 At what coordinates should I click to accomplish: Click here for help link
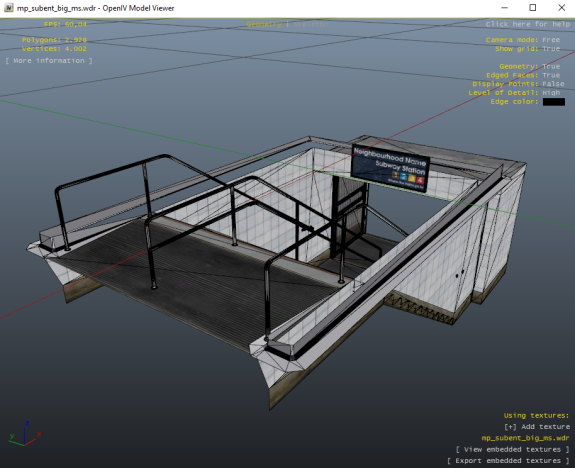[x=528, y=24]
